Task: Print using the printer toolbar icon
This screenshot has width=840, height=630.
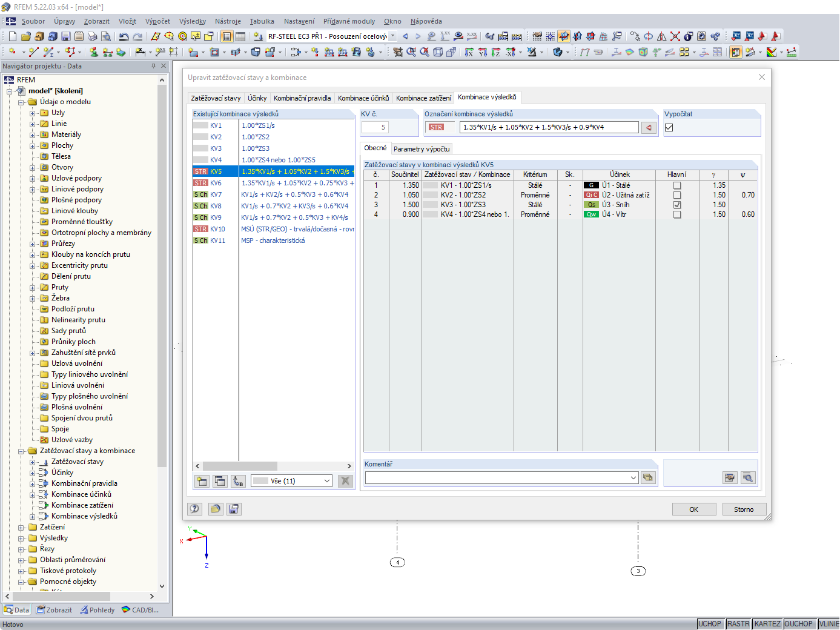Action: (x=92, y=36)
